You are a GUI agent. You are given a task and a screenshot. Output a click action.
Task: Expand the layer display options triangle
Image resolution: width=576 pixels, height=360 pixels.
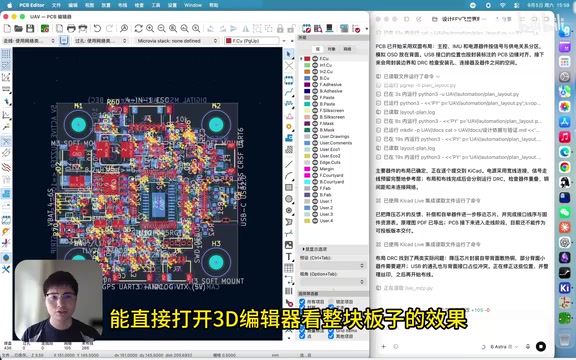point(303,249)
